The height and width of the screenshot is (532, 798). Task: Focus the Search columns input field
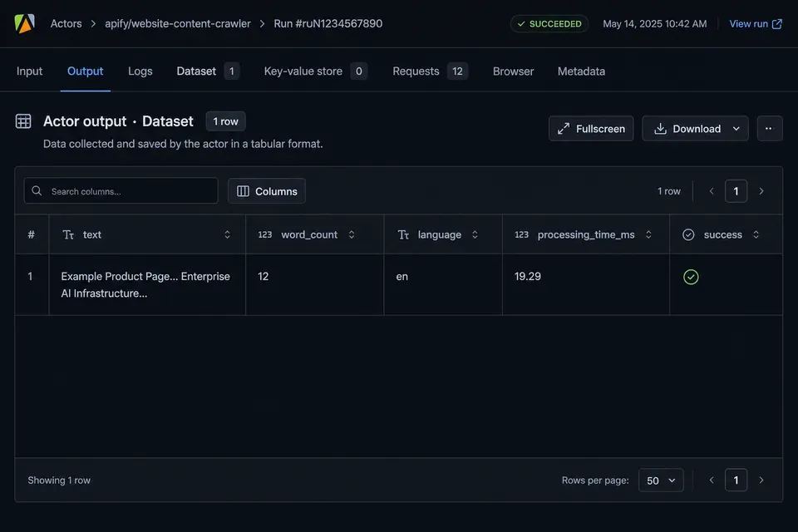121,191
